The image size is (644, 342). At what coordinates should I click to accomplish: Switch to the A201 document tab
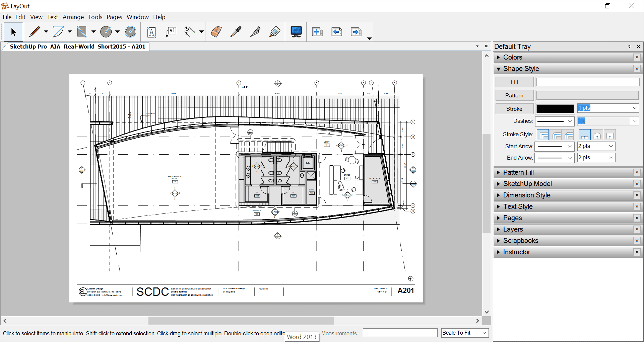pos(77,47)
